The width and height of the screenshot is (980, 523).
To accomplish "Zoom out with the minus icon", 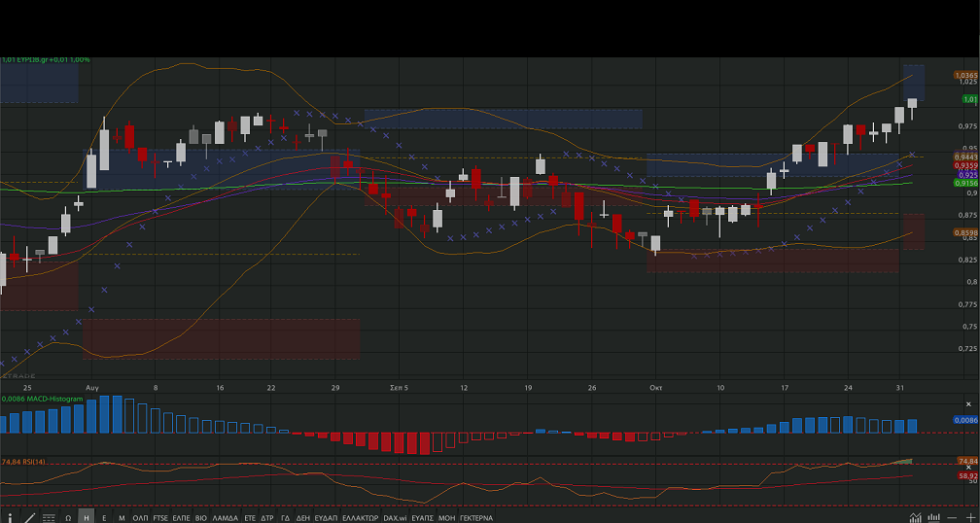I will [x=953, y=517].
